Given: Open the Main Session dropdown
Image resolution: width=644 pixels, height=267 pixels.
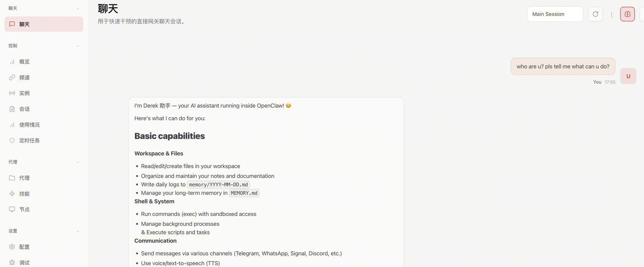Looking at the screenshot, I should (555, 14).
